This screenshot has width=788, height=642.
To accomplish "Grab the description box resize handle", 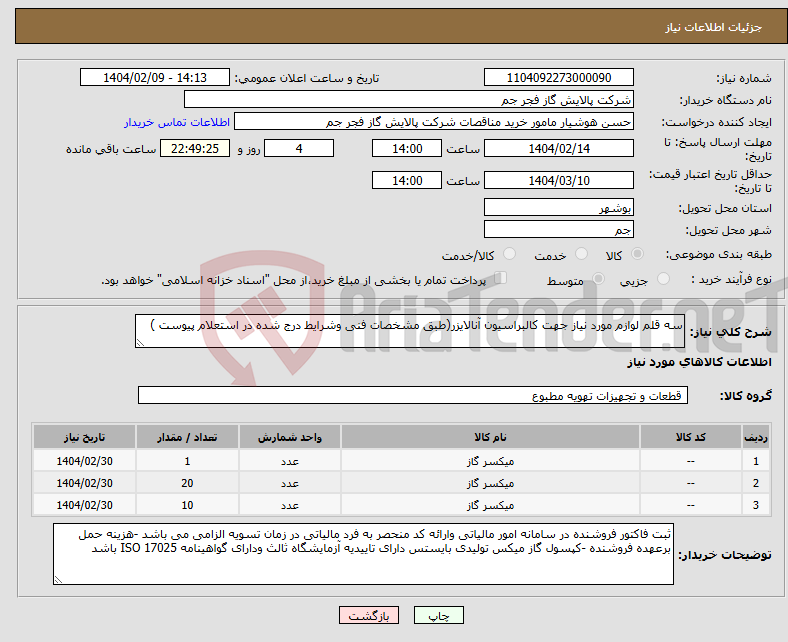I will coord(140,343).
